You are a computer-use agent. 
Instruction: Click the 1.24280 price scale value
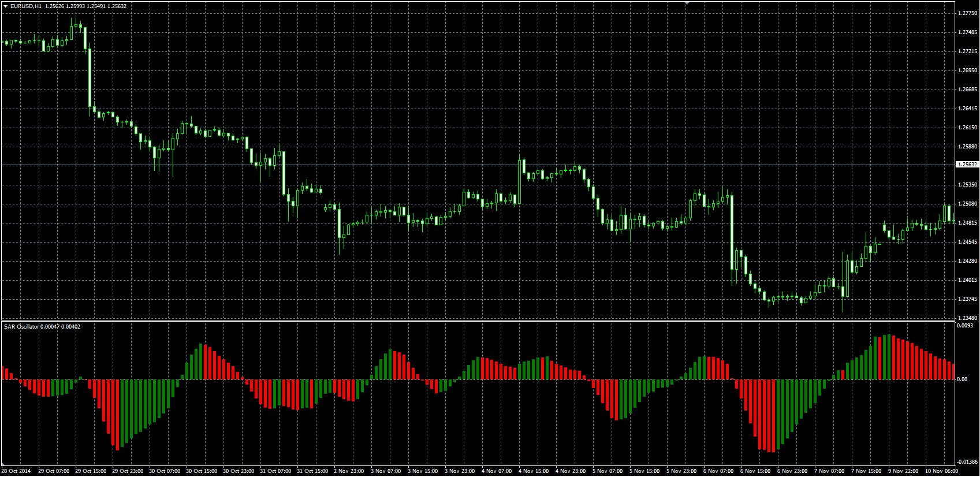[967, 261]
